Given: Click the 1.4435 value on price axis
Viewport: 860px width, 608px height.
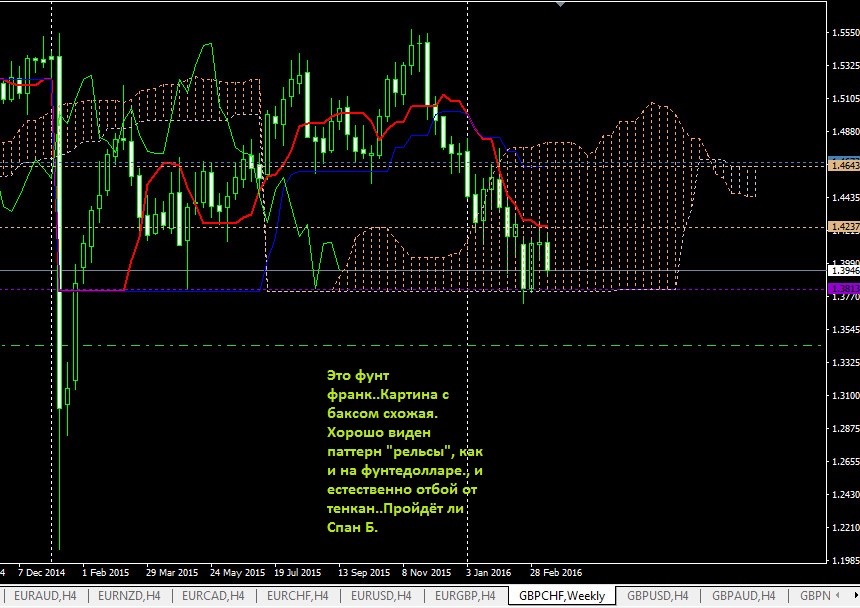Looking at the screenshot, I should point(846,197).
